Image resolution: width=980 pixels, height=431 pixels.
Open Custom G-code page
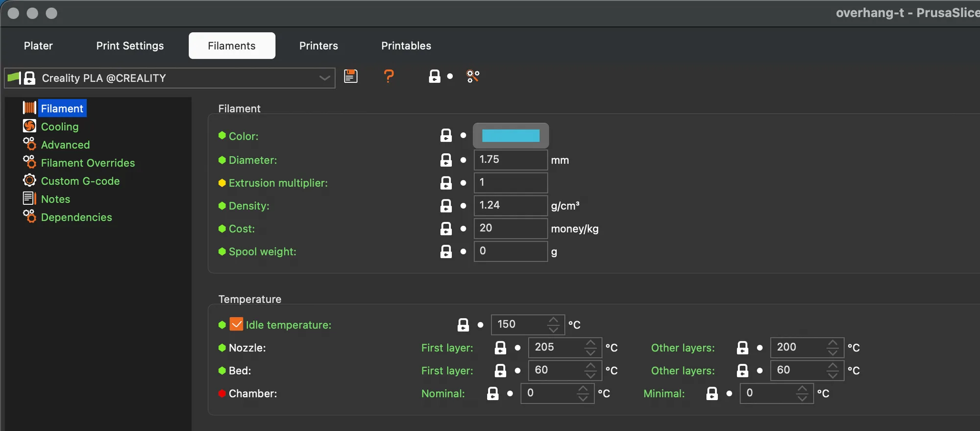[80, 181]
